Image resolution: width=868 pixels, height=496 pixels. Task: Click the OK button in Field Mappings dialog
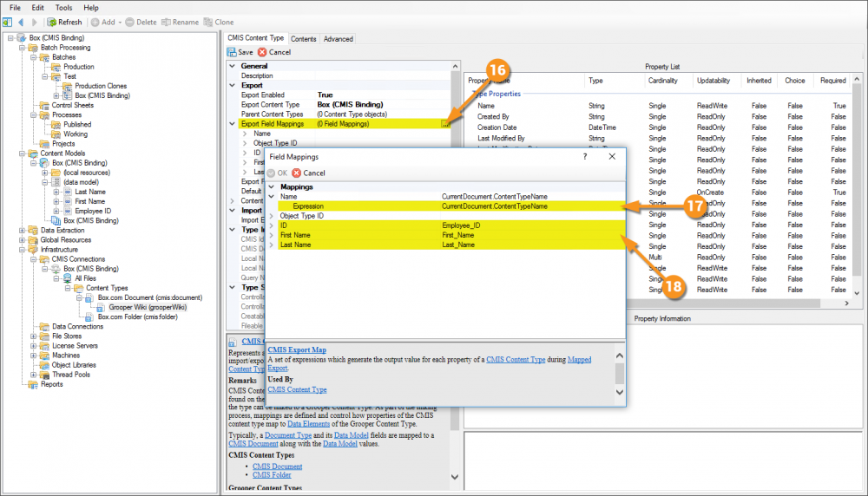[278, 173]
